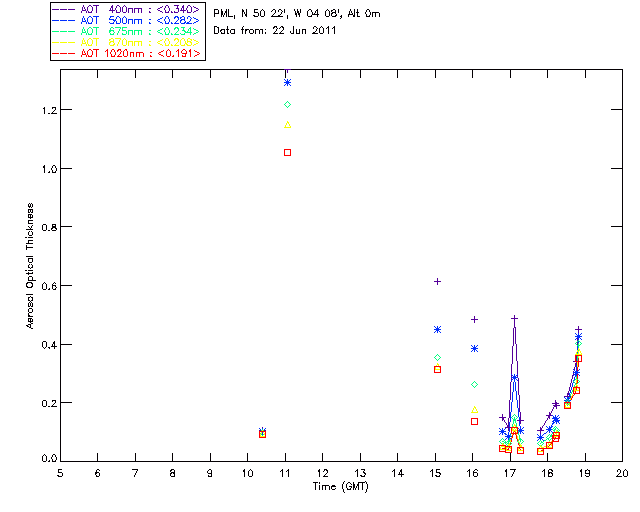
Task: Click the purple plus marker at 16 GMT
Action: click(474, 319)
